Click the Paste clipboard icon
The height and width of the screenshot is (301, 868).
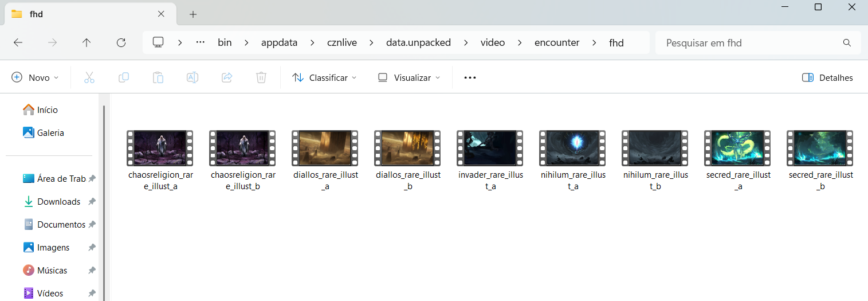pyautogui.click(x=158, y=77)
